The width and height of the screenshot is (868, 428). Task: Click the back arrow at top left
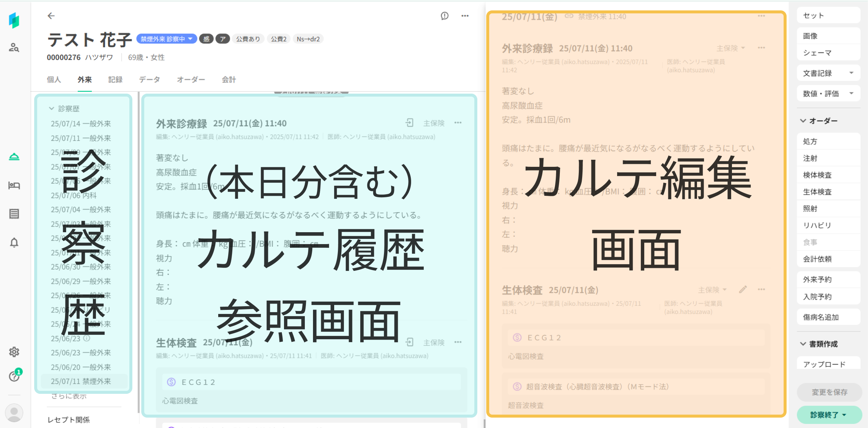tap(51, 16)
